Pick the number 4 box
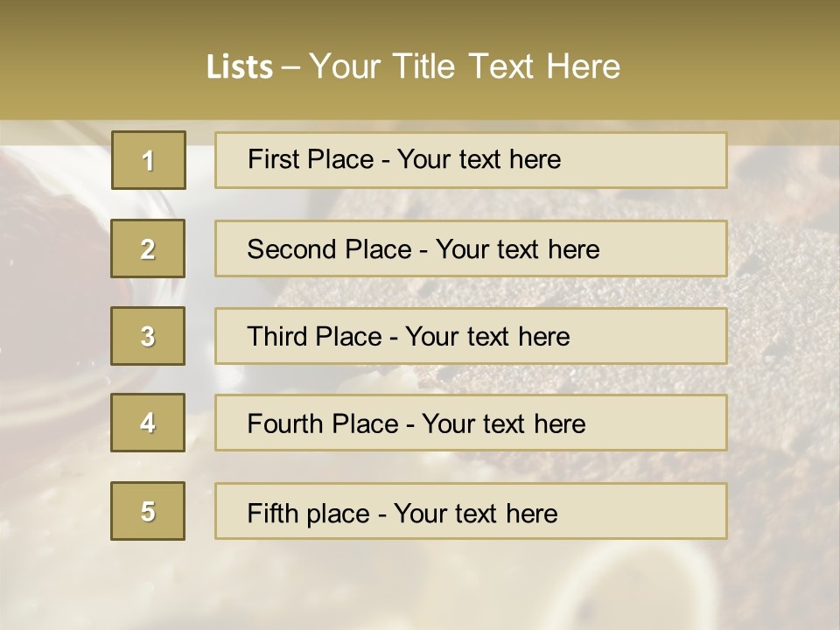Screen dimensions: 840x630 coord(148,423)
